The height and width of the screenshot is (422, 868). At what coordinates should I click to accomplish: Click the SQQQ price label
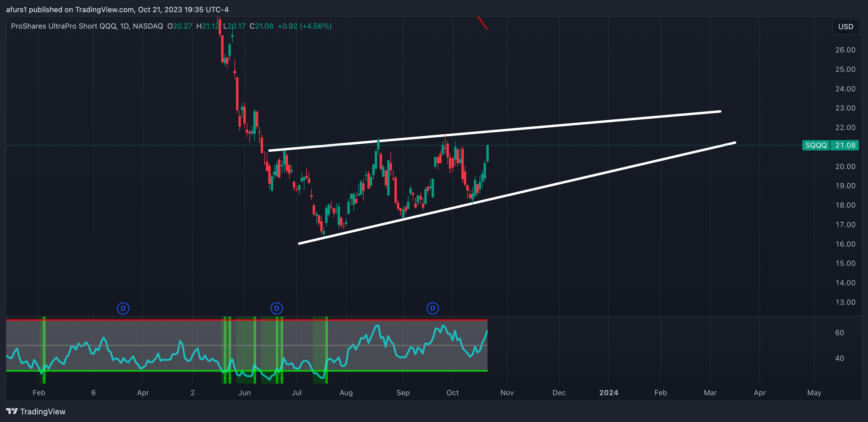click(816, 145)
